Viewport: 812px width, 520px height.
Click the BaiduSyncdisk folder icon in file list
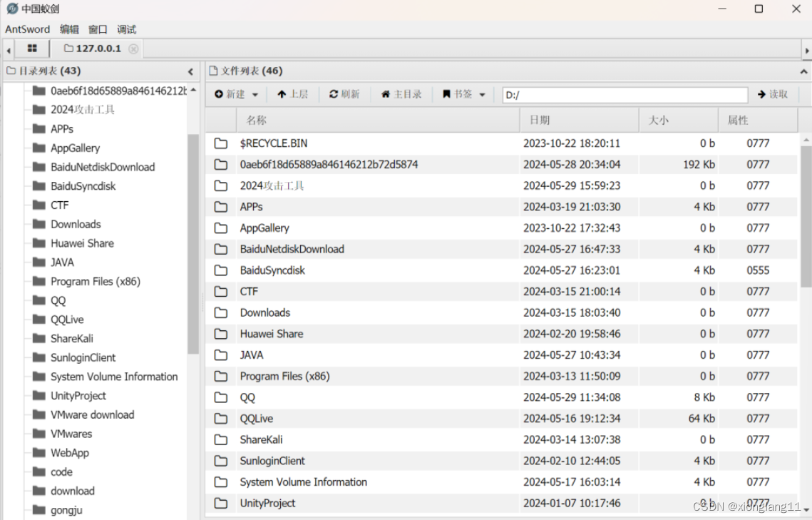[x=221, y=270]
